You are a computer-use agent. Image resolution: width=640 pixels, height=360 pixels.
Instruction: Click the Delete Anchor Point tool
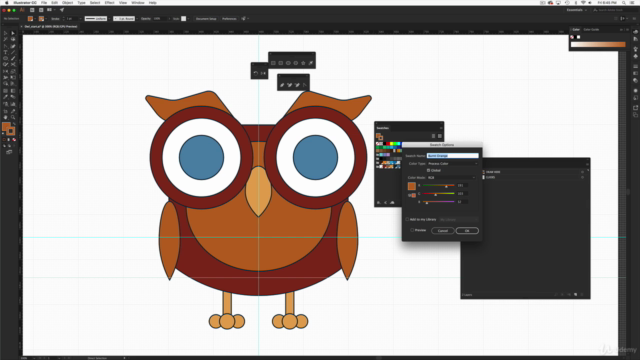click(x=297, y=85)
